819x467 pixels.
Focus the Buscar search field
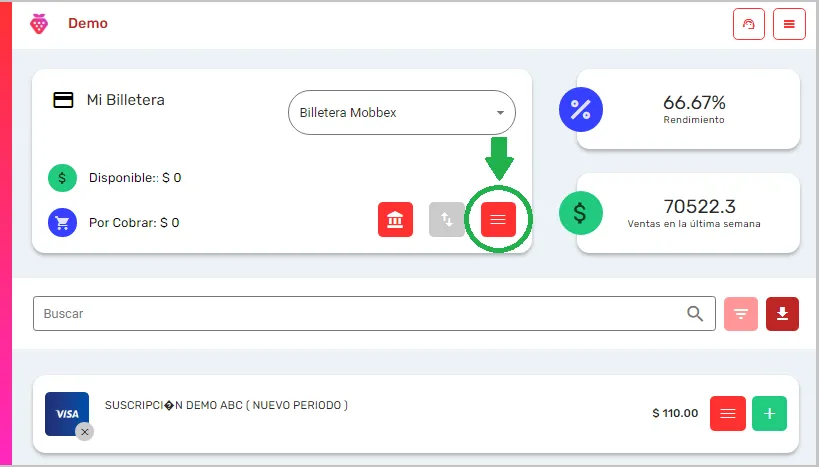pyautogui.click(x=374, y=313)
